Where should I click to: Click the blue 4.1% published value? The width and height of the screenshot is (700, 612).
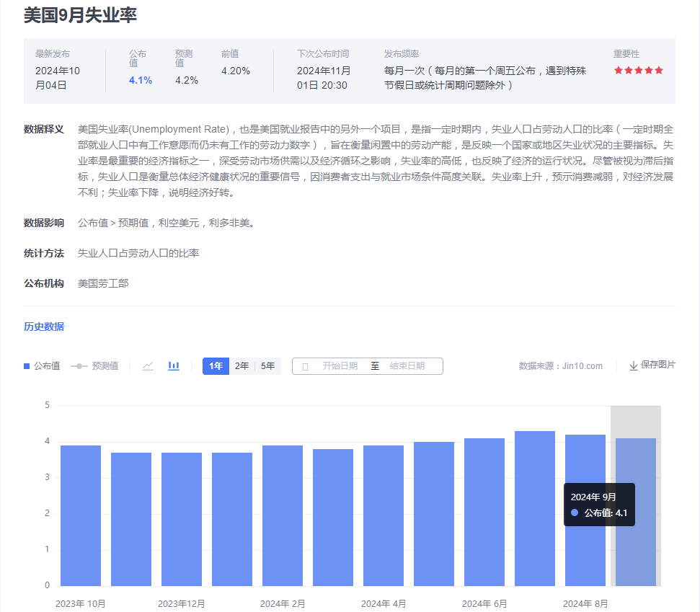click(x=141, y=80)
